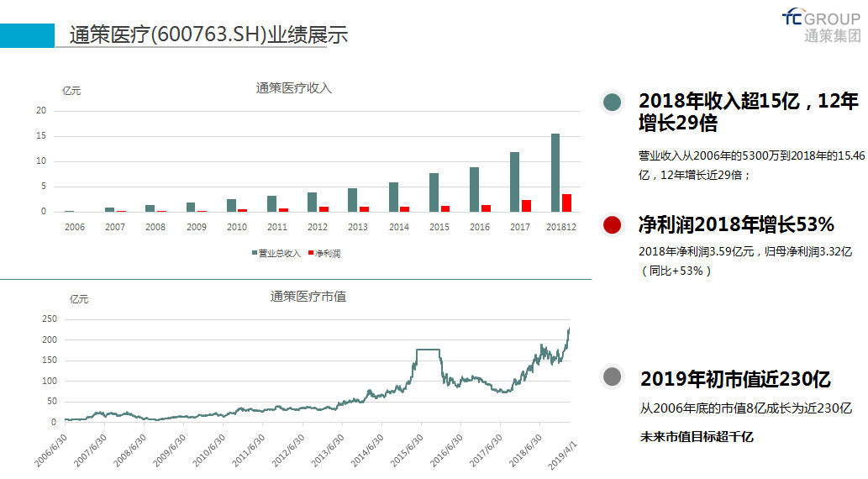Select the slide title 通策医疗(600763.SH)业绩展示
868x479 pixels.
point(208,35)
